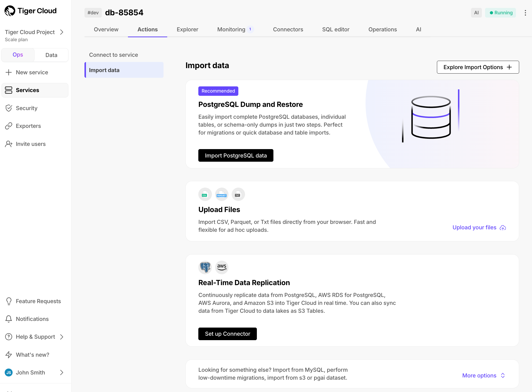This screenshot has height=392, width=532.
Task: Switch to the Data view
Action: 51,55
